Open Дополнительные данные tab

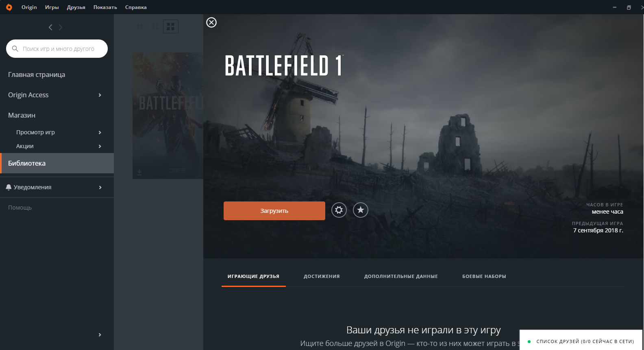pyautogui.click(x=401, y=276)
